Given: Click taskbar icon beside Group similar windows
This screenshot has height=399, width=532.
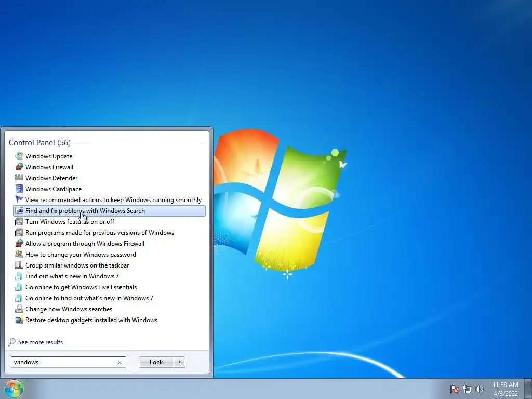Looking at the screenshot, I should tap(19, 265).
